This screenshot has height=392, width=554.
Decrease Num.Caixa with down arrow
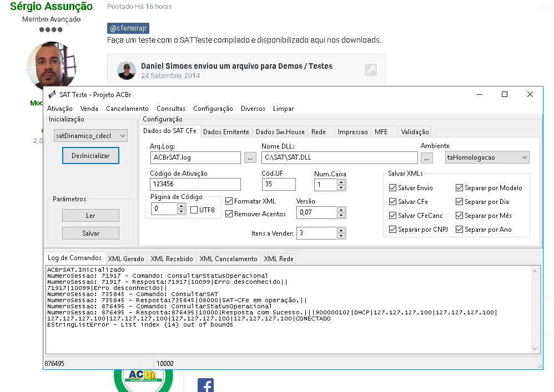pyautogui.click(x=341, y=187)
